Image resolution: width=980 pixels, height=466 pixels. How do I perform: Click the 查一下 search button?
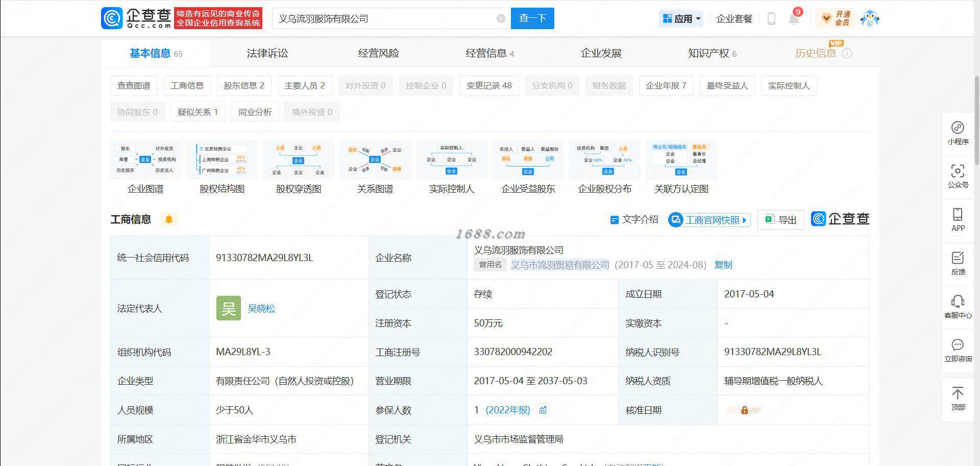point(532,18)
